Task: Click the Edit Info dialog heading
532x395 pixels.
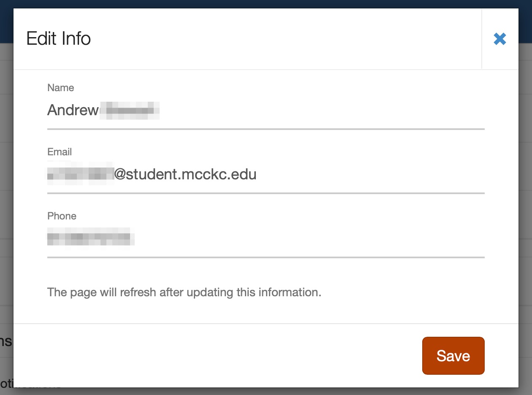Action: [x=59, y=39]
